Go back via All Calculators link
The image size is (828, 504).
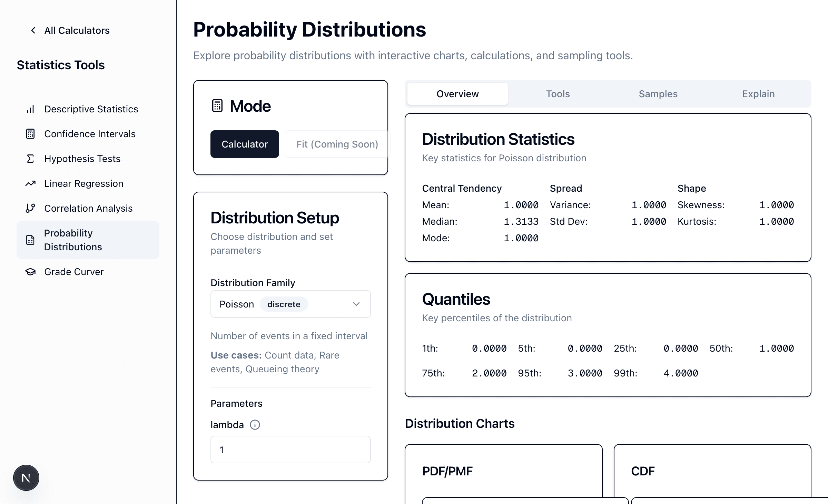[76, 30]
